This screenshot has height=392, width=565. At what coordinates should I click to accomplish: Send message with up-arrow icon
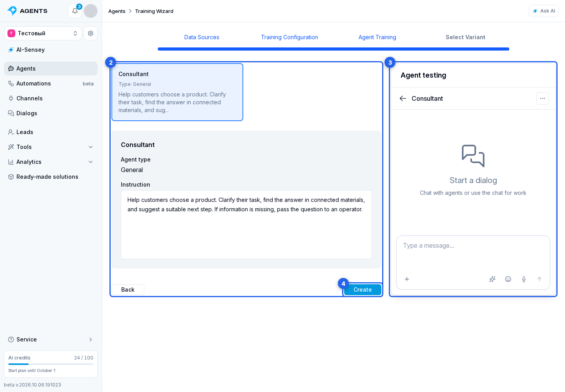pyautogui.click(x=539, y=279)
